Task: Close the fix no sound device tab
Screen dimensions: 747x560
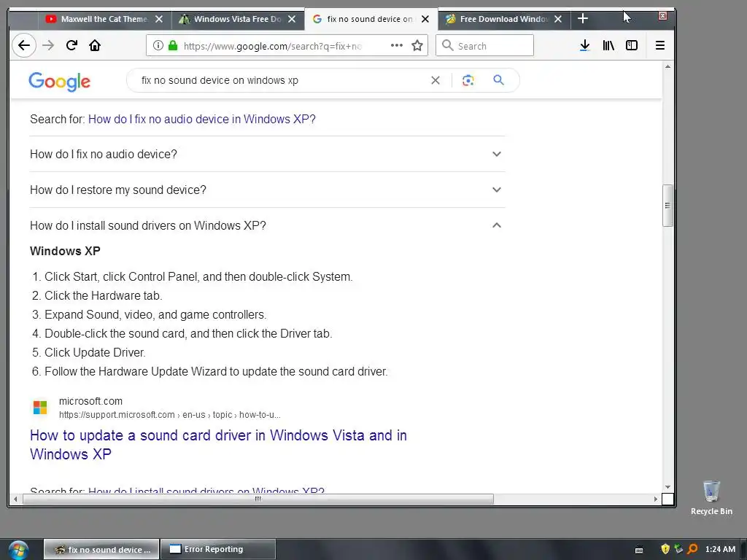Action: pyautogui.click(x=425, y=19)
